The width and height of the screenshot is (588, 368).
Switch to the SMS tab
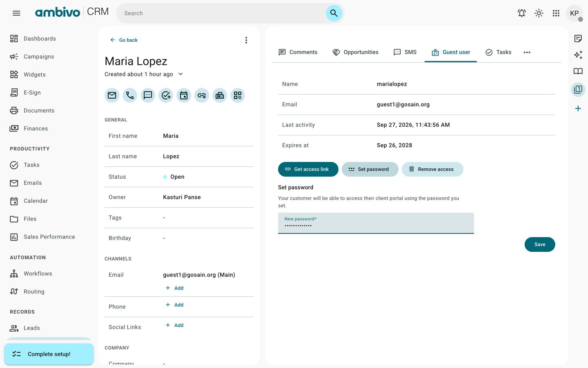pos(405,52)
